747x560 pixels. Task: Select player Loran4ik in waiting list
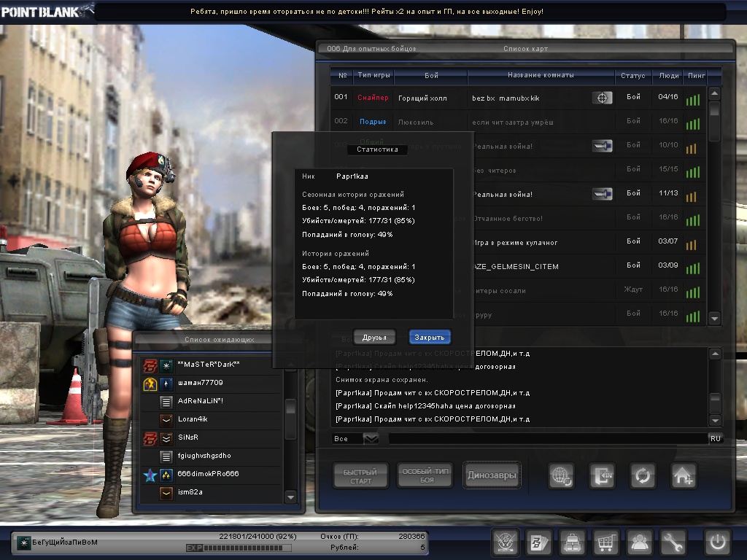(x=211, y=419)
